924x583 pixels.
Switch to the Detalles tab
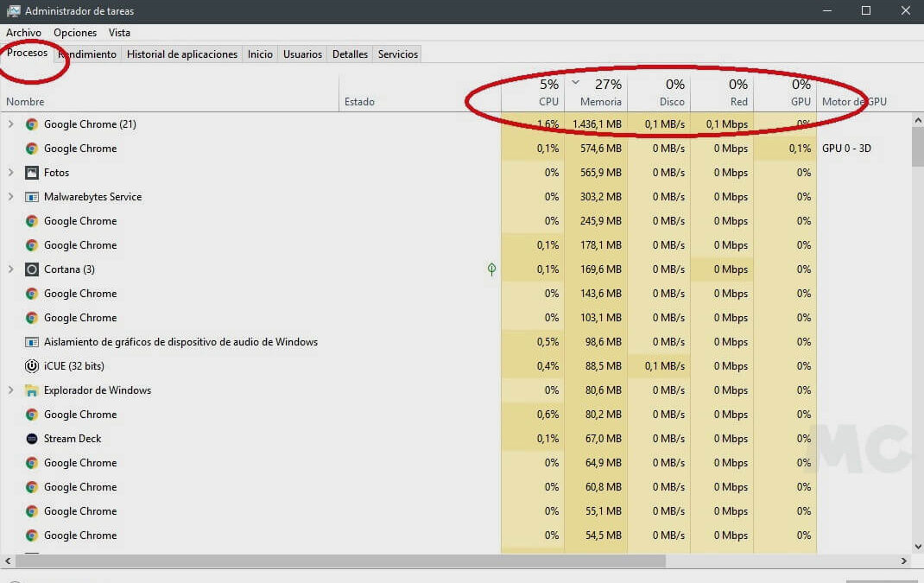click(350, 54)
